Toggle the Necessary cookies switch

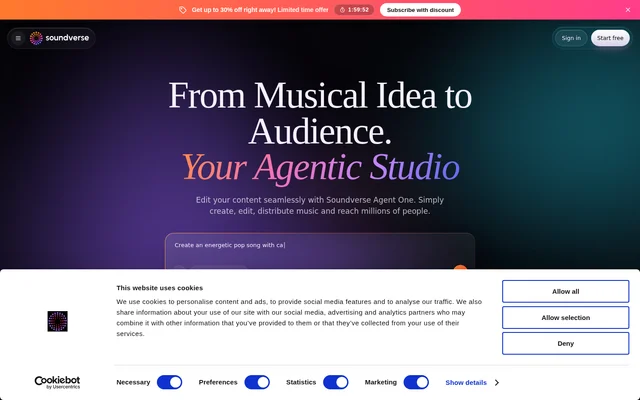(x=169, y=382)
